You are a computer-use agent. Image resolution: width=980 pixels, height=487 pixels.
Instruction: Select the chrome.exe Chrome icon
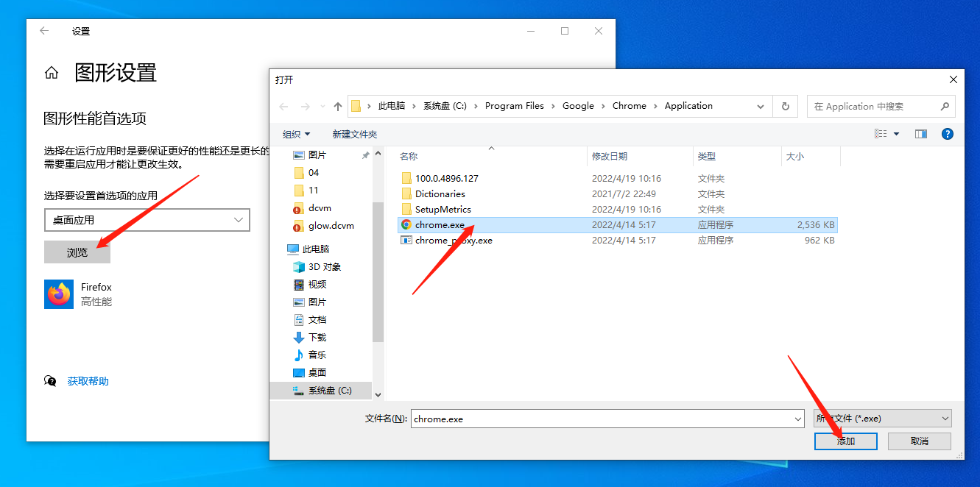coord(406,225)
